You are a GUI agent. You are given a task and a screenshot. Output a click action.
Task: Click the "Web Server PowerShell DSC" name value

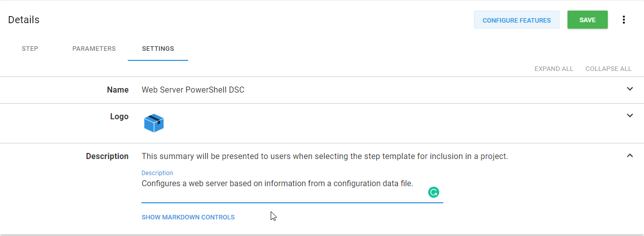coord(193,90)
